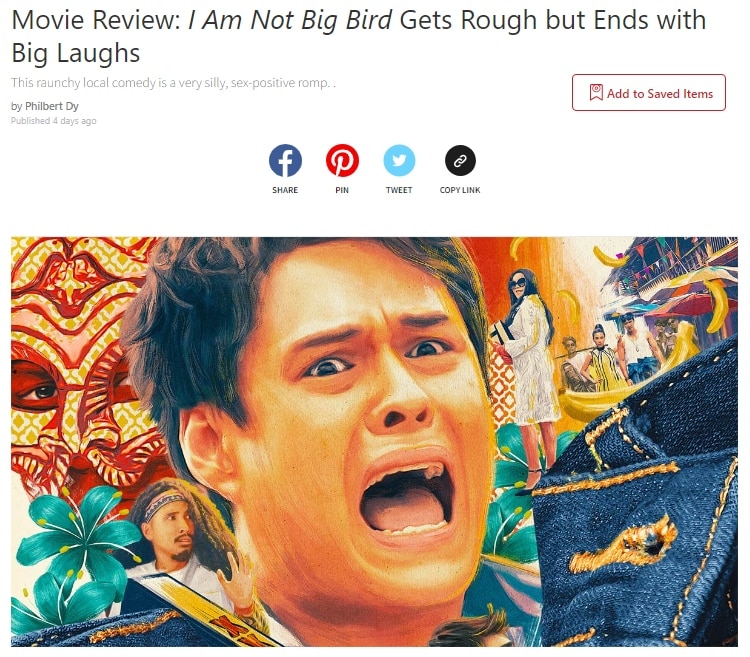Pin the article with Pinterest icon
Image resolution: width=750 pixels, height=657 pixels.
pyautogui.click(x=342, y=160)
